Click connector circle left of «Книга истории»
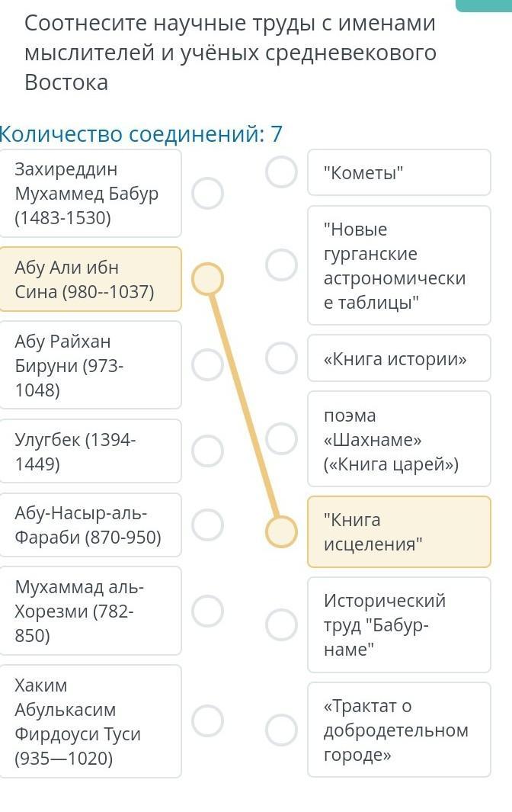This screenshot has width=512, height=812. click(x=282, y=358)
